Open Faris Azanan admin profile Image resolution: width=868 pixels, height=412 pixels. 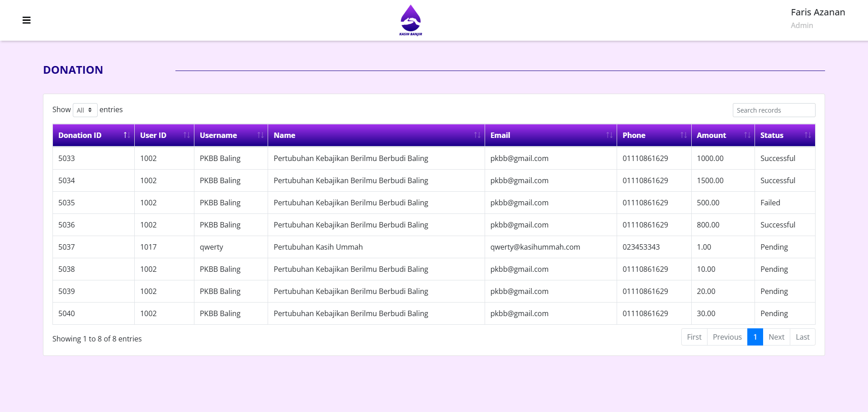point(817,18)
